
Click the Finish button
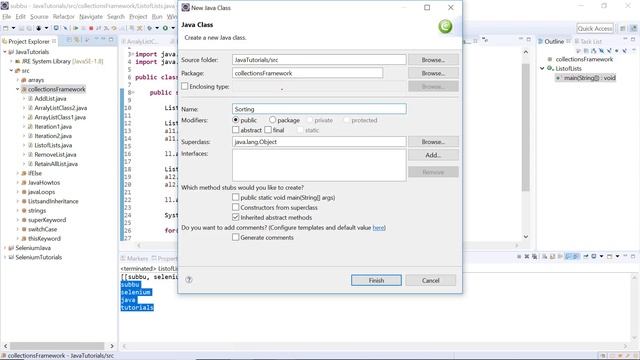coord(376,280)
